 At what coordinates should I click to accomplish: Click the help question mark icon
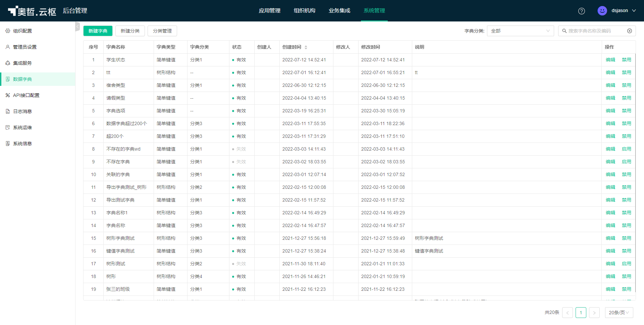(x=582, y=11)
